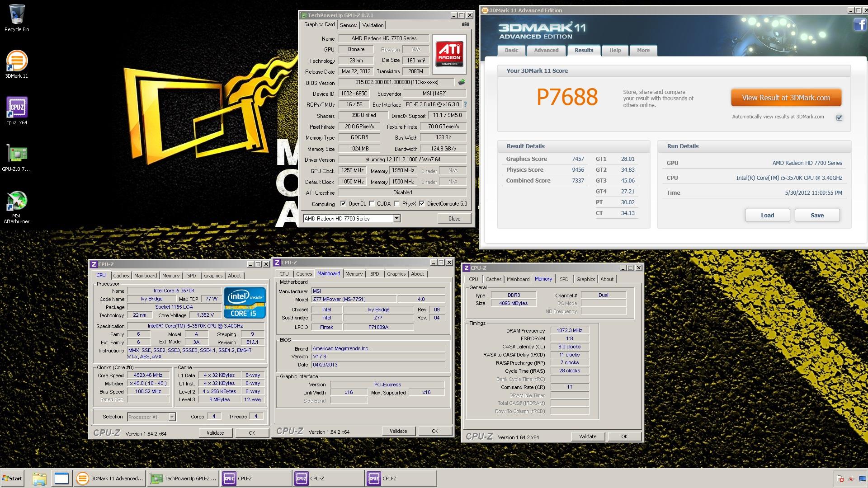Click the BIOS save chip icon in GPU-Z
Viewport: 868px width, 488px height.
461,82
